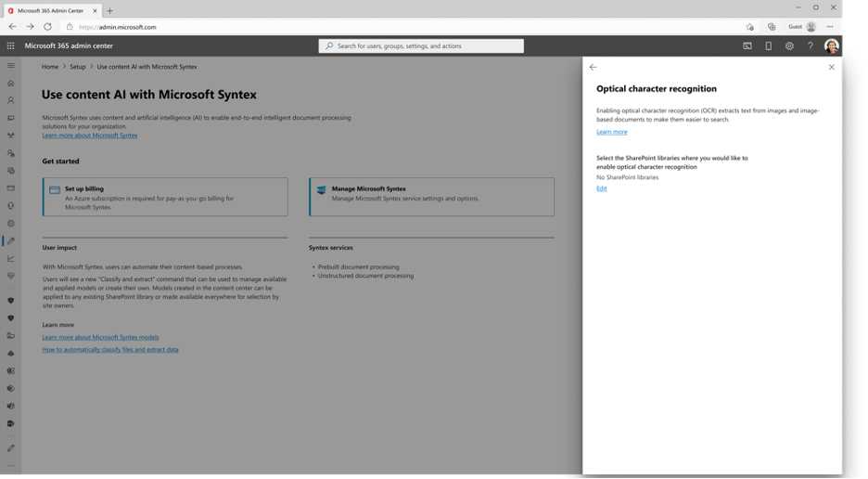Open the Home icon in left sidebar
The width and height of the screenshot is (868, 479).
coord(11,84)
